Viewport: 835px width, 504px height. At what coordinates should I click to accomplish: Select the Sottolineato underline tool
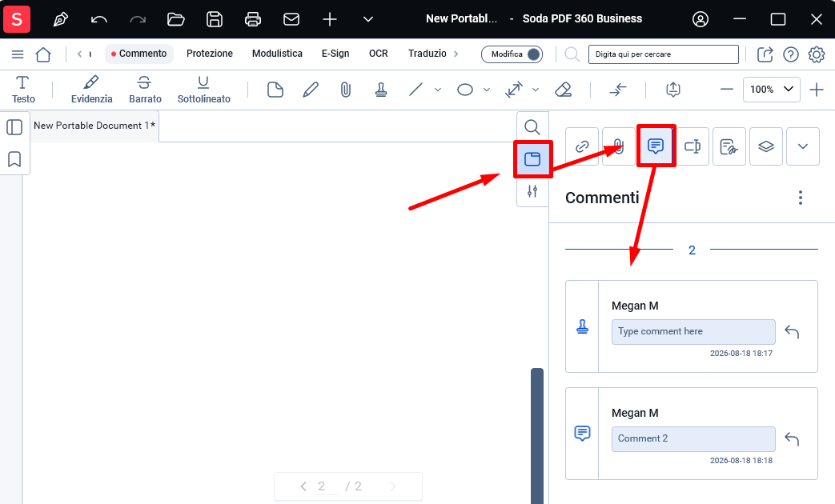coord(203,90)
